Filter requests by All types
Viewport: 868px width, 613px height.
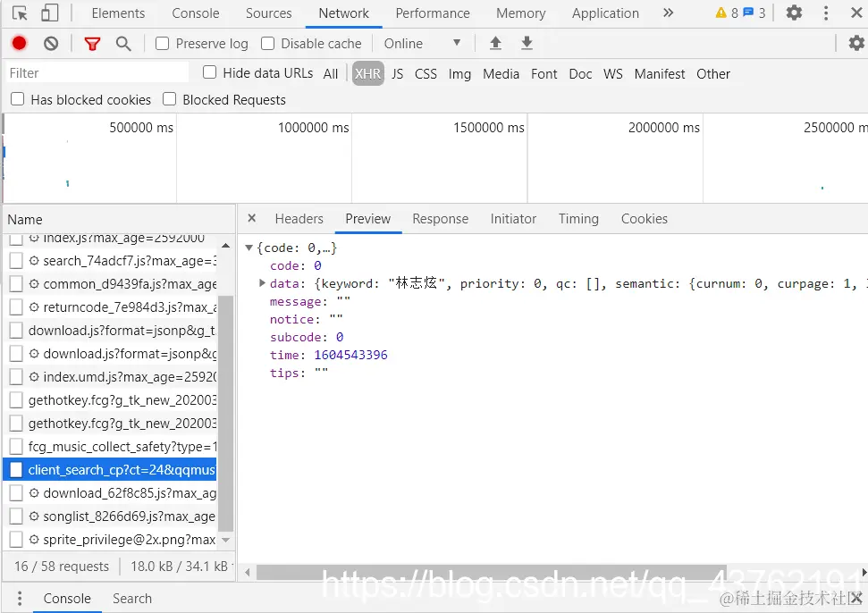[x=331, y=73]
